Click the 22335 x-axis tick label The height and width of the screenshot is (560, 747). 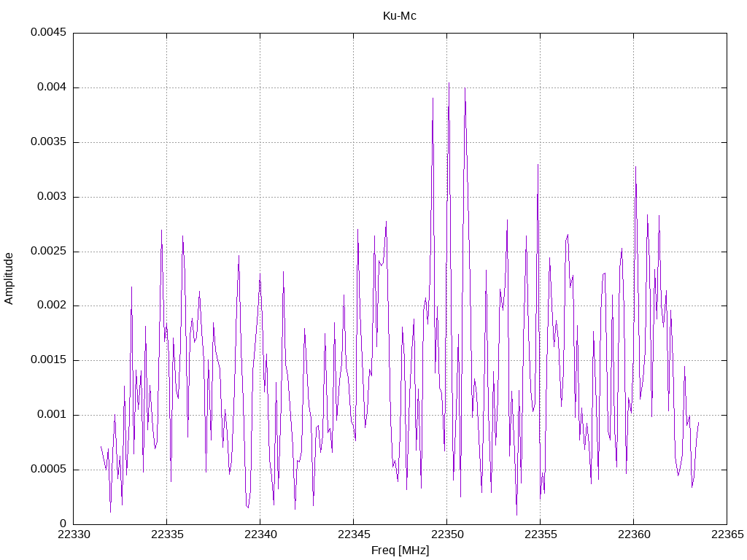[x=167, y=534]
